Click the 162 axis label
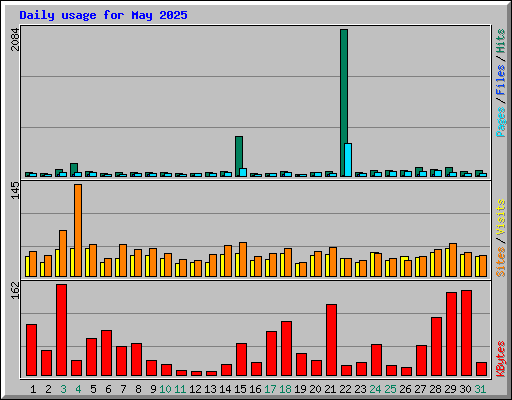This screenshot has width=512, height=400. 15,290
